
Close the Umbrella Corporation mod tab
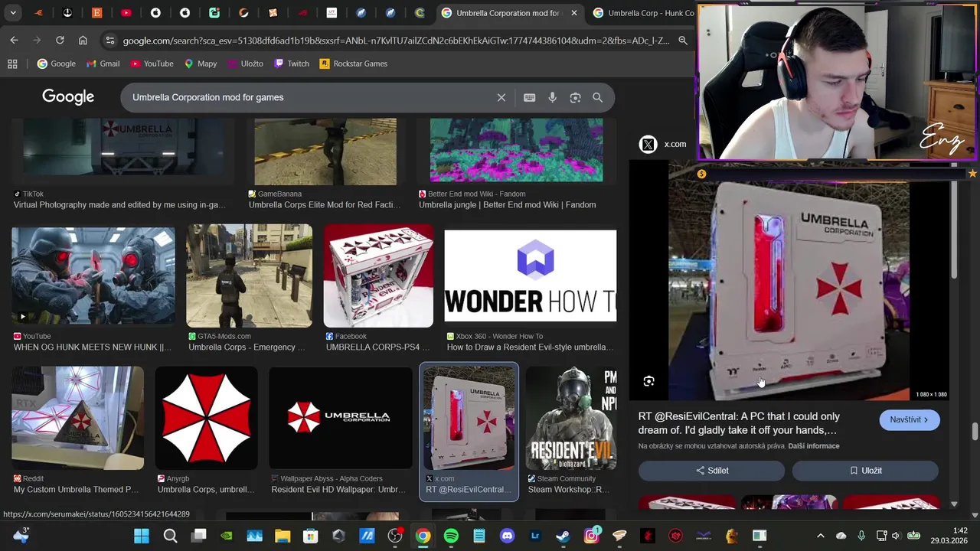573,13
